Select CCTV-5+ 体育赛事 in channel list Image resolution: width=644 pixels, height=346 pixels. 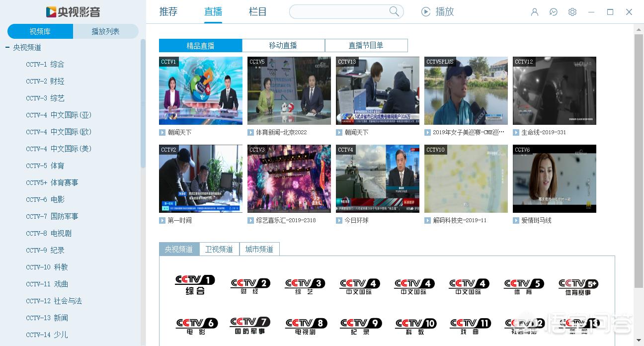[x=52, y=182]
